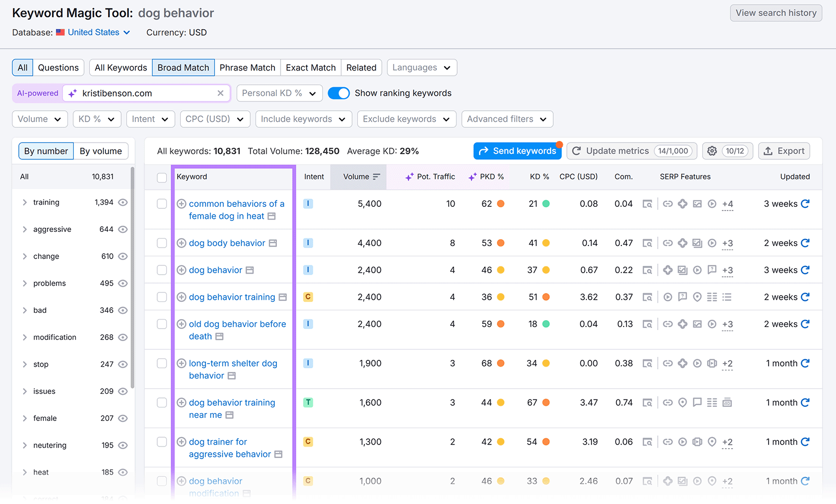
Task: Switch to the Phrase Match tab
Action: [x=247, y=67]
